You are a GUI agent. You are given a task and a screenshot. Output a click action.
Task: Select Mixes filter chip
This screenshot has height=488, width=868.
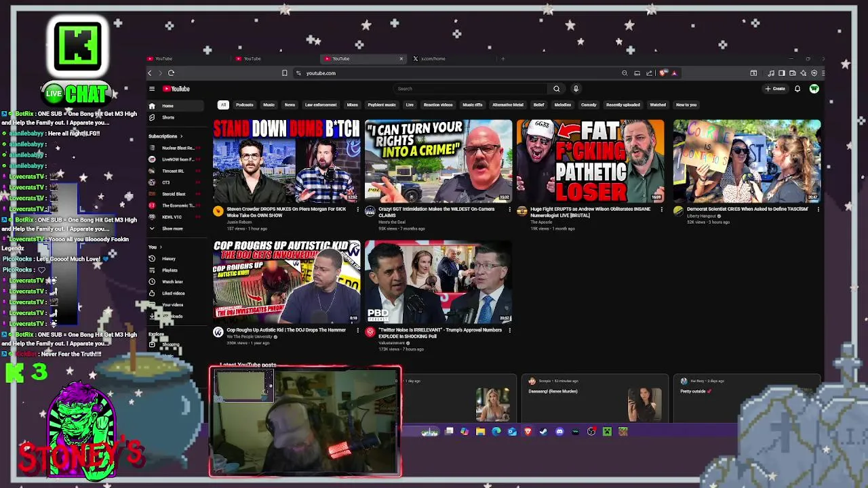click(x=353, y=105)
